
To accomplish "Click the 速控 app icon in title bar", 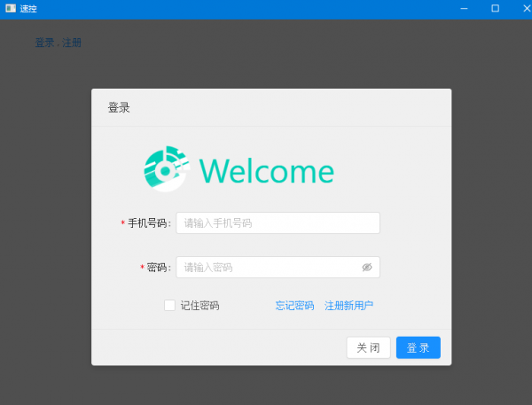I will point(11,8).
